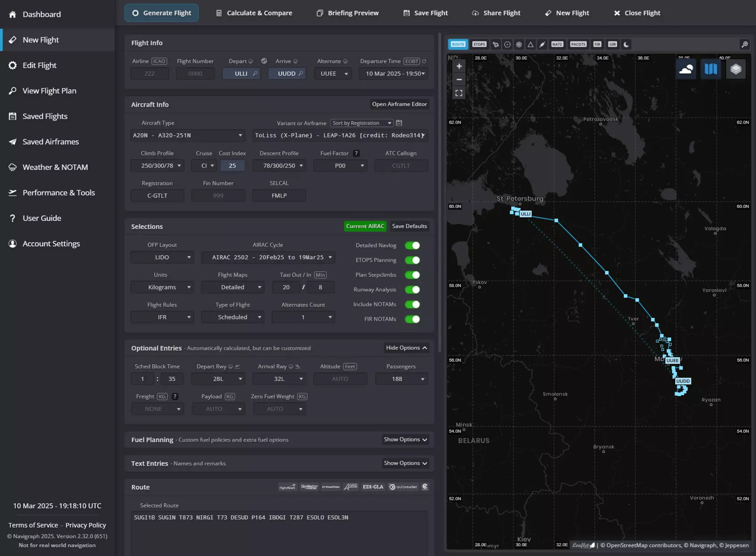Expand the Fuel Planning Show Options
Image resolution: width=756 pixels, height=556 pixels.
pyautogui.click(x=405, y=439)
